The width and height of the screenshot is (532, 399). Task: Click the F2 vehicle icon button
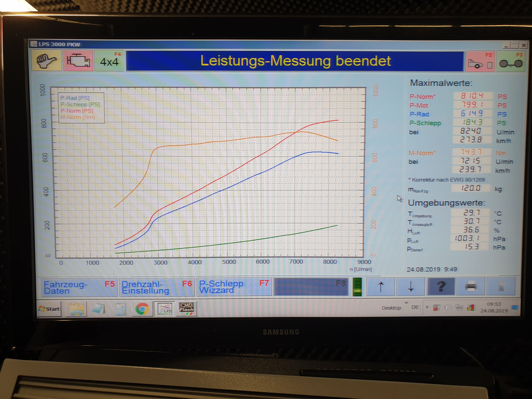[x=480, y=62]
